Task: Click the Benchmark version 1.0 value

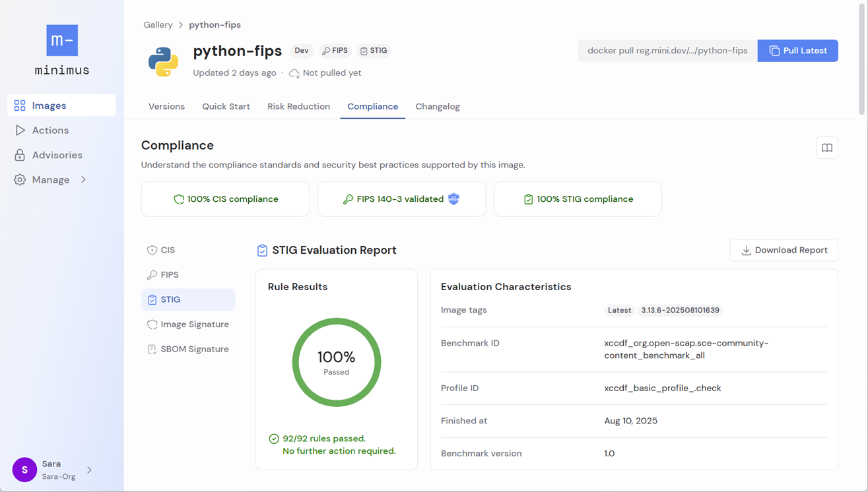Action: (x=609, y=454)
